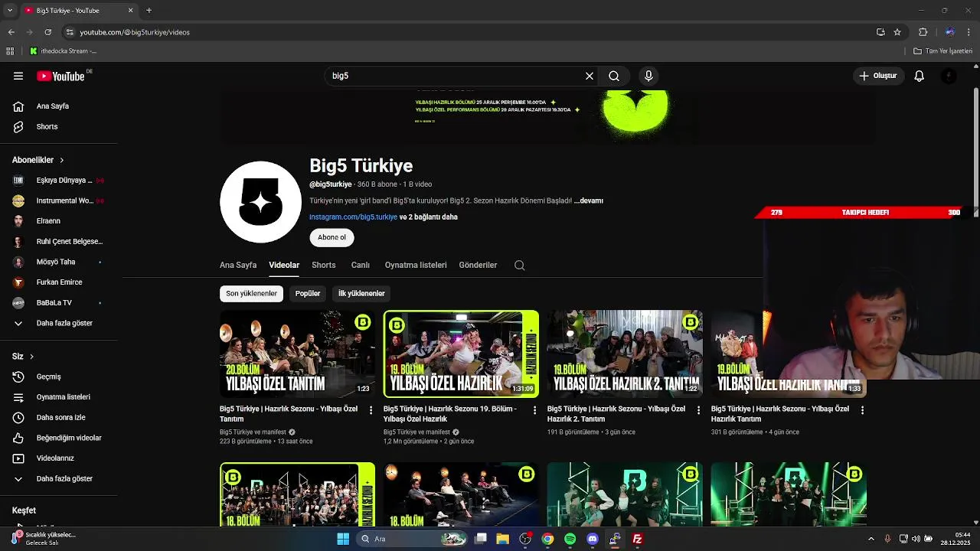
Task: Open the instagram.com/big5.turkiye link
Action: 353,217
